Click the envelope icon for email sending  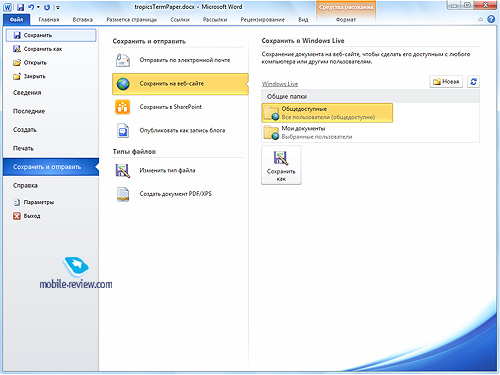pos(123,60)
